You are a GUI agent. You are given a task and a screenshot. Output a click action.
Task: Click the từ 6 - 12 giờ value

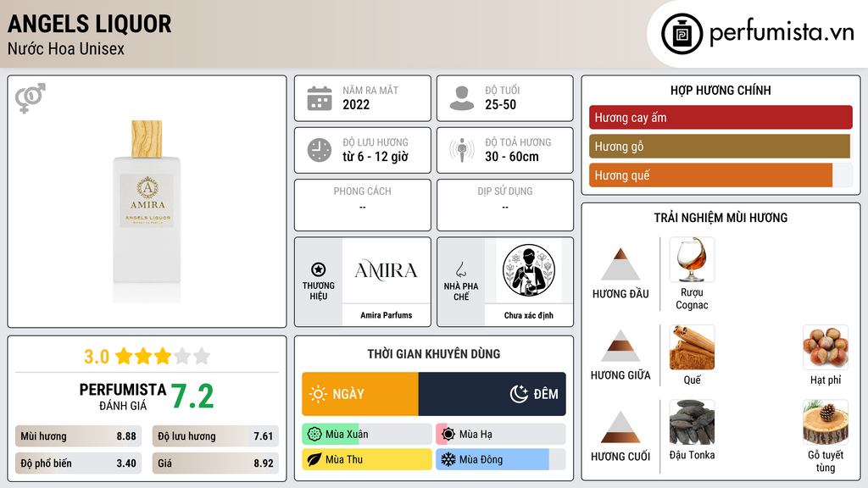tap(376, 157)
